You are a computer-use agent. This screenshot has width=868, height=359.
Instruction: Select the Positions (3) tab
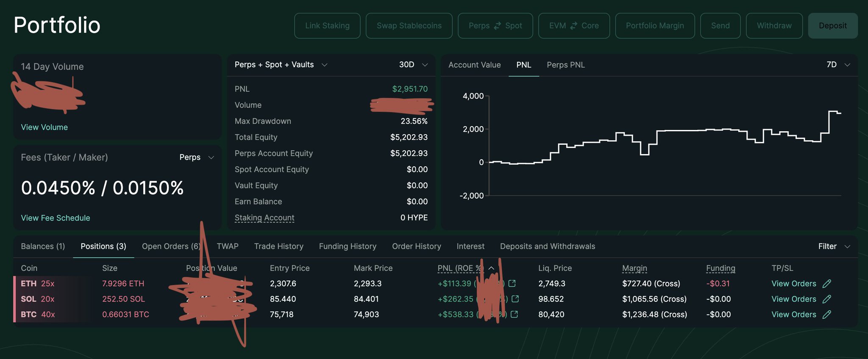click(103, 246)
